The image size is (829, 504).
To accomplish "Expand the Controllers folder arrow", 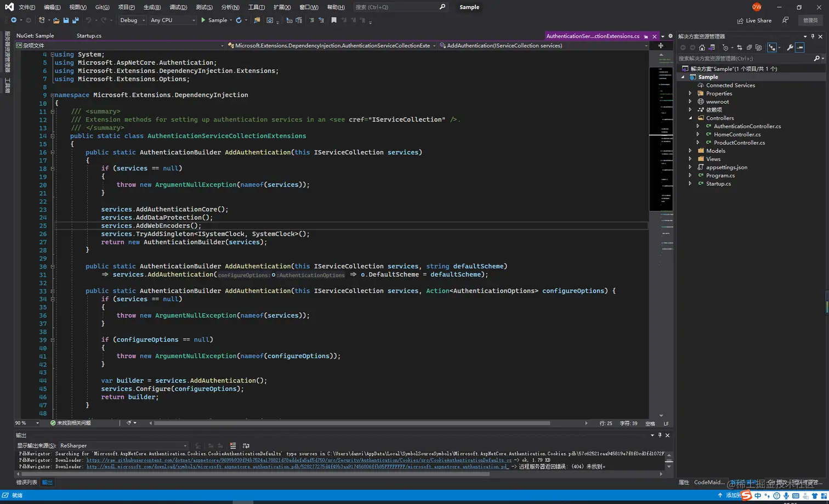I will (x=690, y=118).
